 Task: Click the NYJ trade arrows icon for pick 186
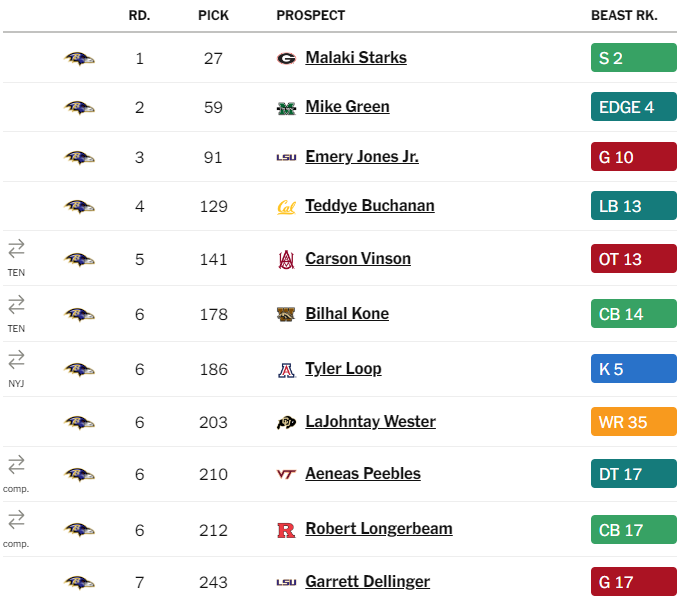(x=16, y=360)
